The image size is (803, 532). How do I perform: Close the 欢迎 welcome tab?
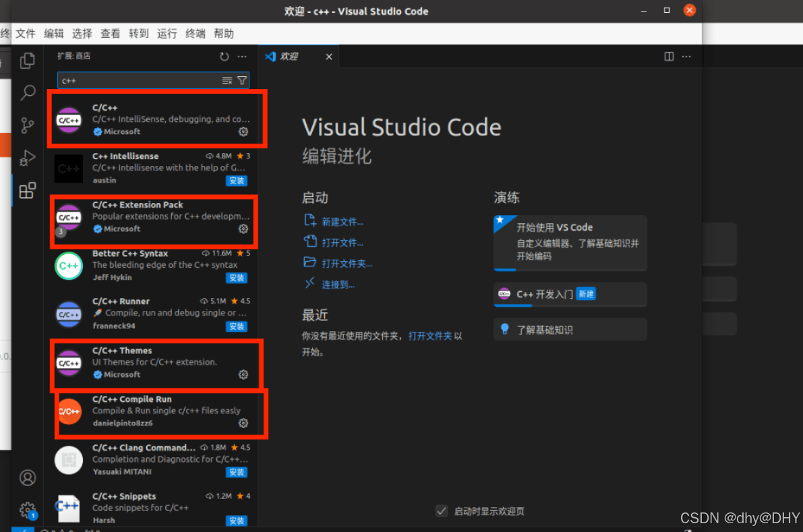(329, 57)
